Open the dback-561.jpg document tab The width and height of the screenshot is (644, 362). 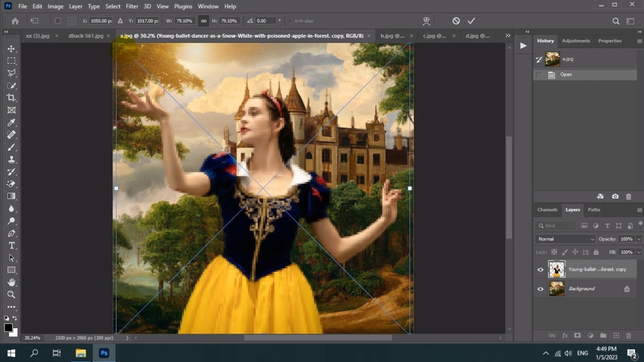point(86,36)
